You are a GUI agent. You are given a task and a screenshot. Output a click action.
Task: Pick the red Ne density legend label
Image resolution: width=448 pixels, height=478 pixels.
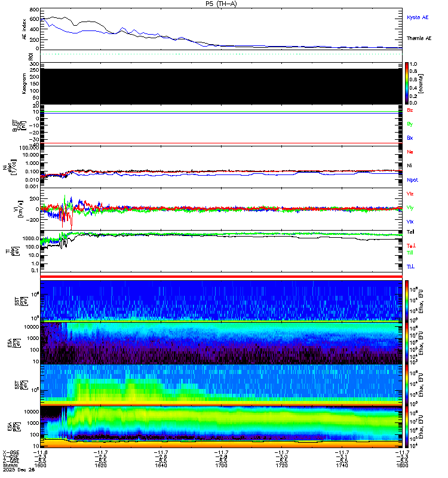410,152
